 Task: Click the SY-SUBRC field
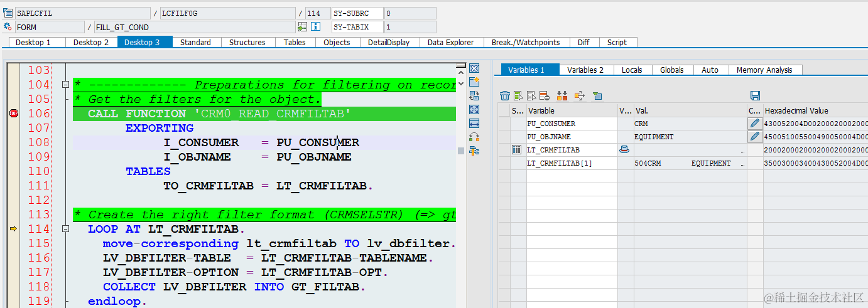357,13
